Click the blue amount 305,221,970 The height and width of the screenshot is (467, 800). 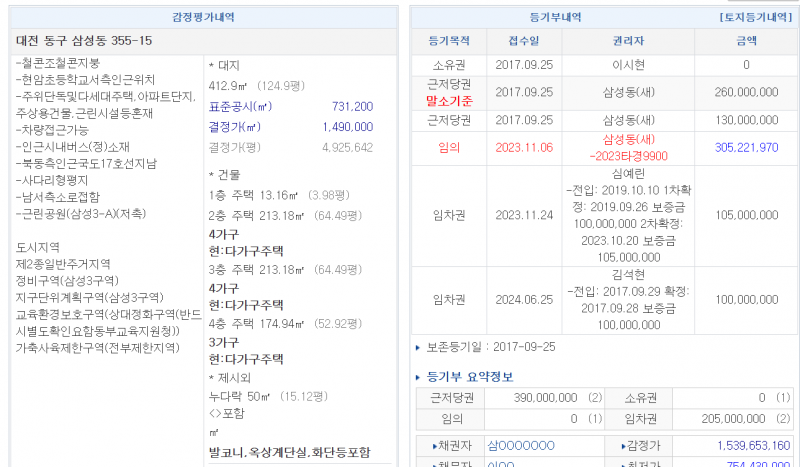[x=745, y=147]
